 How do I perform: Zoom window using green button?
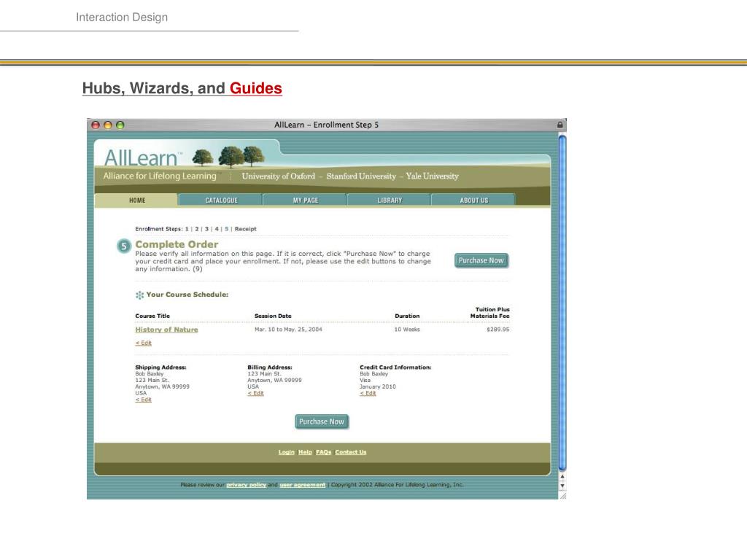(x=120, y=125)
